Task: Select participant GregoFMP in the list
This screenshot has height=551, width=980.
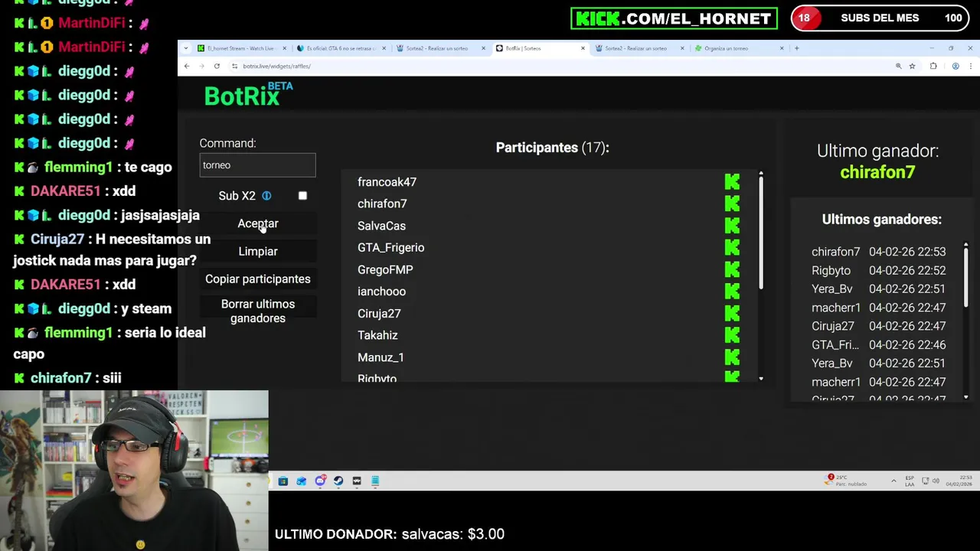Action: coord(385,269)
